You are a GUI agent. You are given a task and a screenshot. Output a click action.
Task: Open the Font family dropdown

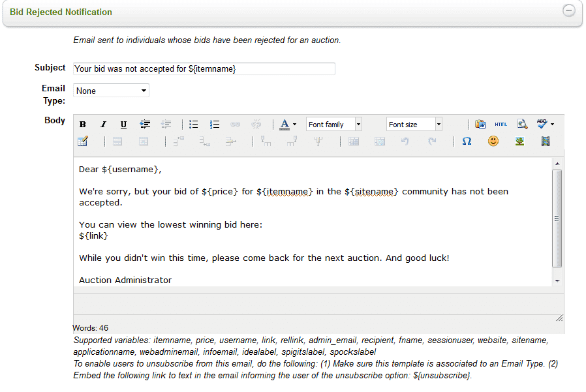(358, 125)
